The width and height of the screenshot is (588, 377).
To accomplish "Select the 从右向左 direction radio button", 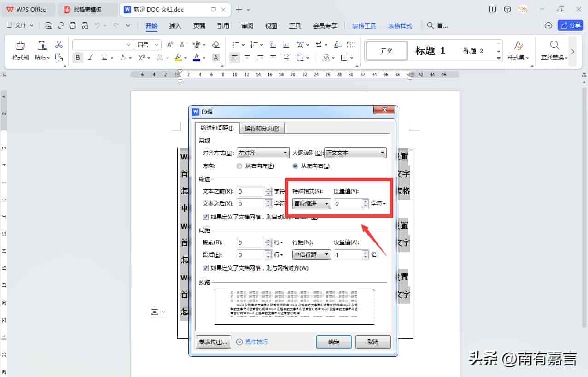I will [x=239, y=166].
